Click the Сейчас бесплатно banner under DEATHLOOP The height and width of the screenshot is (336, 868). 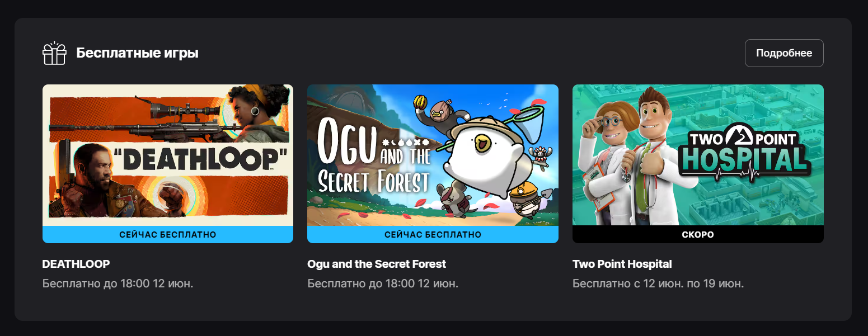click(168, 235)
